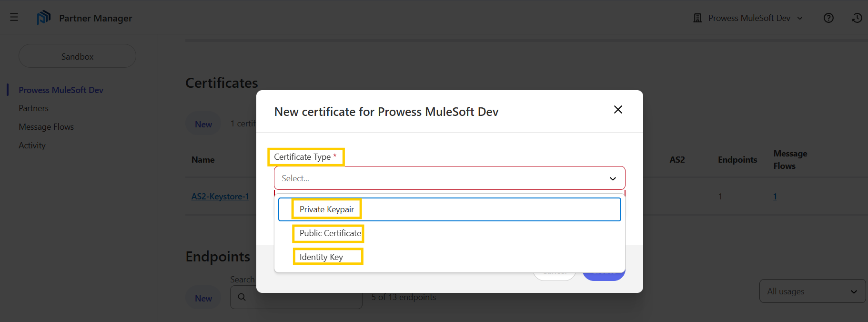Open the hamburger navigation menu

coord(14,18)
